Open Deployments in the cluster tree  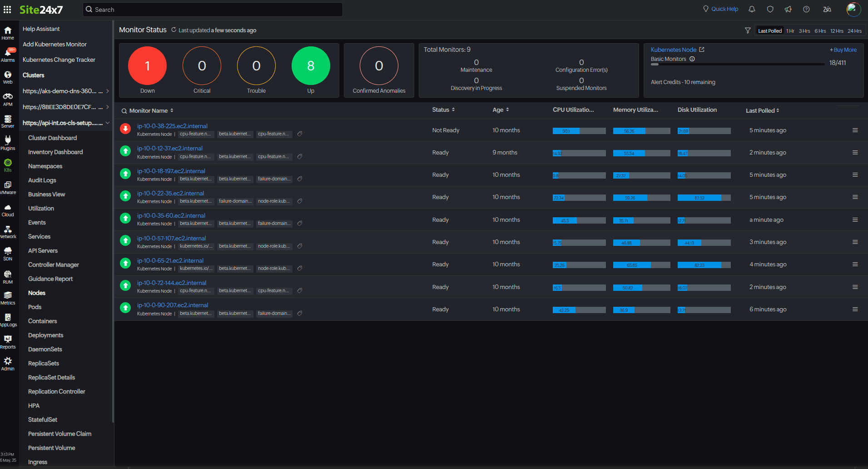[x=45, y=335]
